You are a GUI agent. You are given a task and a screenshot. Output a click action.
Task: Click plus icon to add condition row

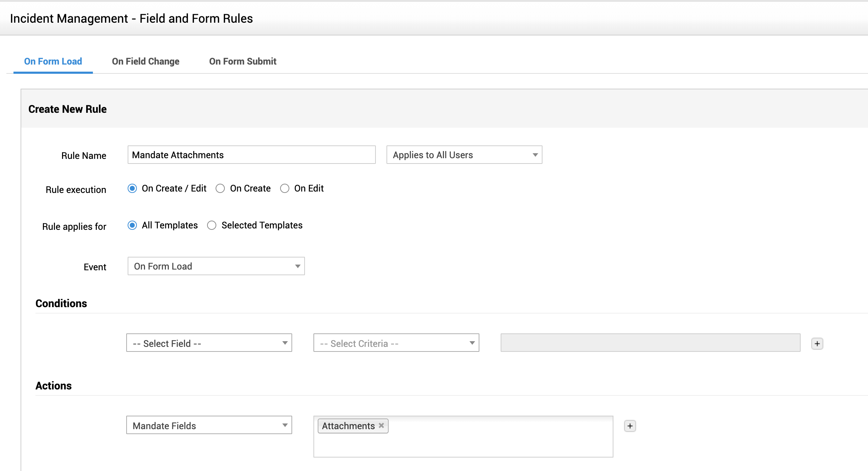(817, 343)
